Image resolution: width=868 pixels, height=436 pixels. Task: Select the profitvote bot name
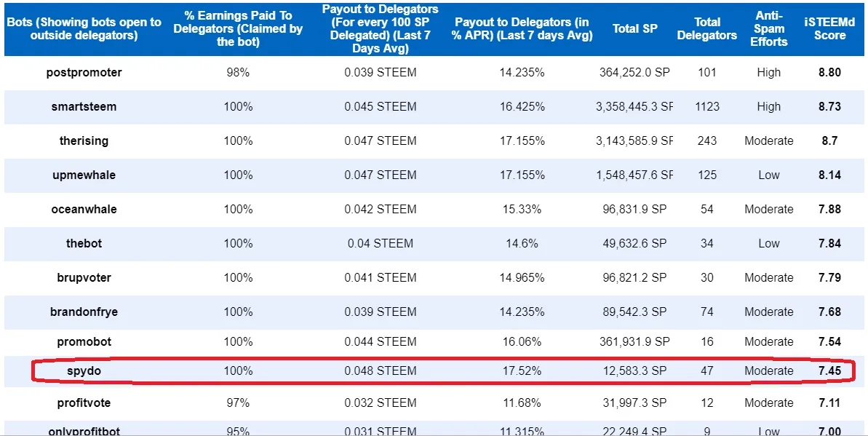point(84,403)
